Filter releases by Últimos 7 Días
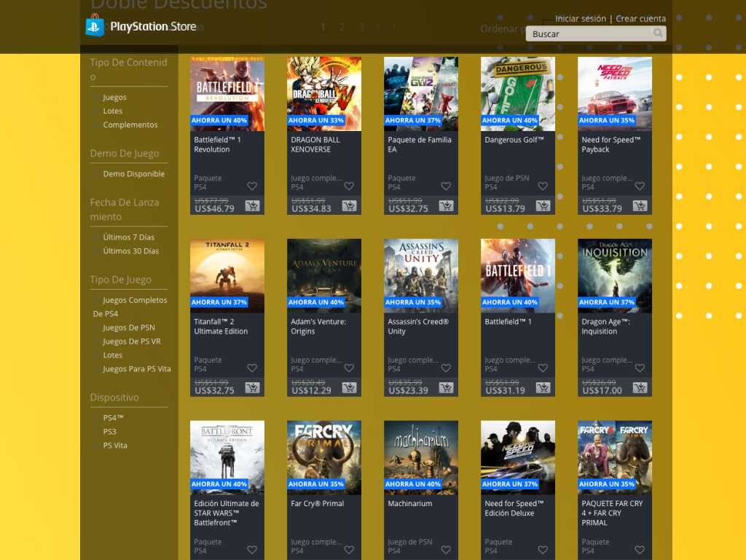 (128, 237)
